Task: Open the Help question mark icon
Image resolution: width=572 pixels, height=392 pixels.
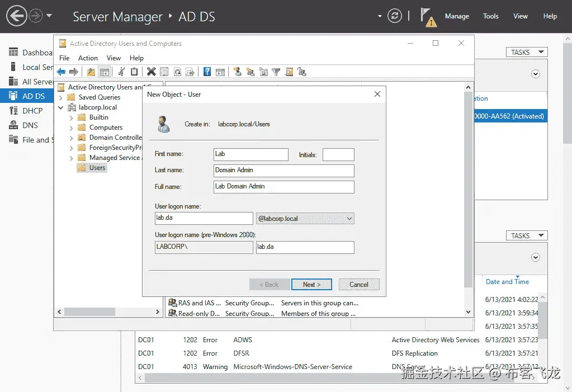Action: coord(207,72)
